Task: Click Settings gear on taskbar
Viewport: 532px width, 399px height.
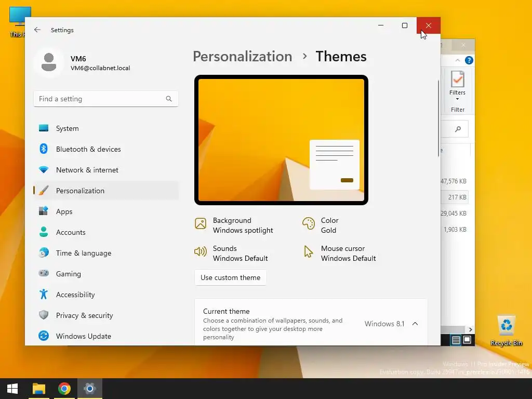Action: (89, 389)
